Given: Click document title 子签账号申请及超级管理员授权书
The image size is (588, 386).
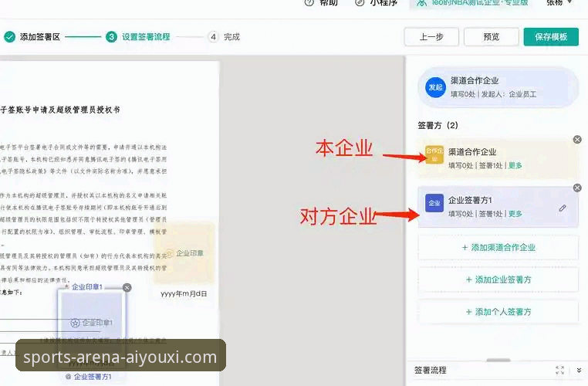Looking at the screenshot, I should click(60, 110).
